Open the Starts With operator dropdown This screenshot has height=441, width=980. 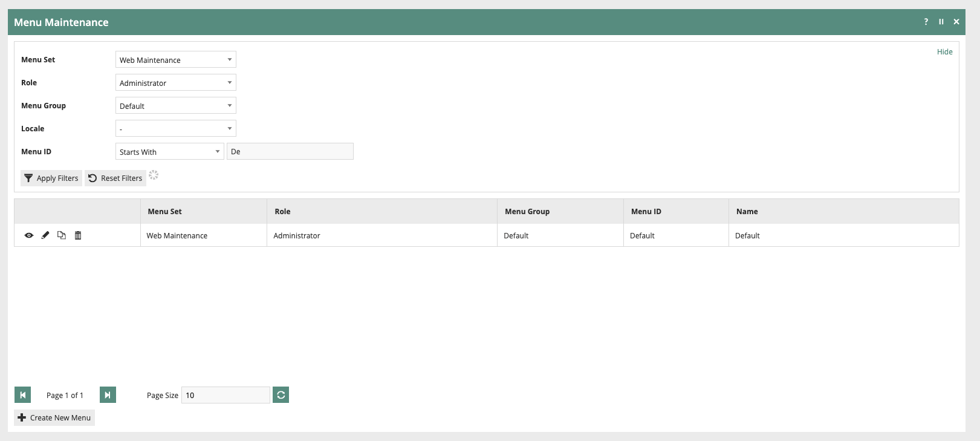click(169, 152)
